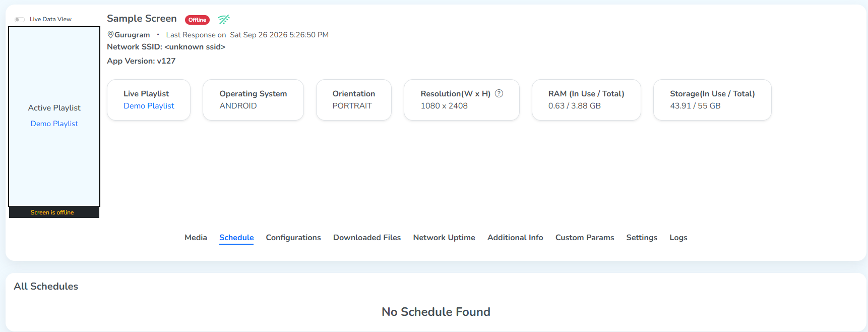Screen dimensions: 868x332
Task: Click the All Schedules heading
Action: pyautogui.click(x=46, y=286)
